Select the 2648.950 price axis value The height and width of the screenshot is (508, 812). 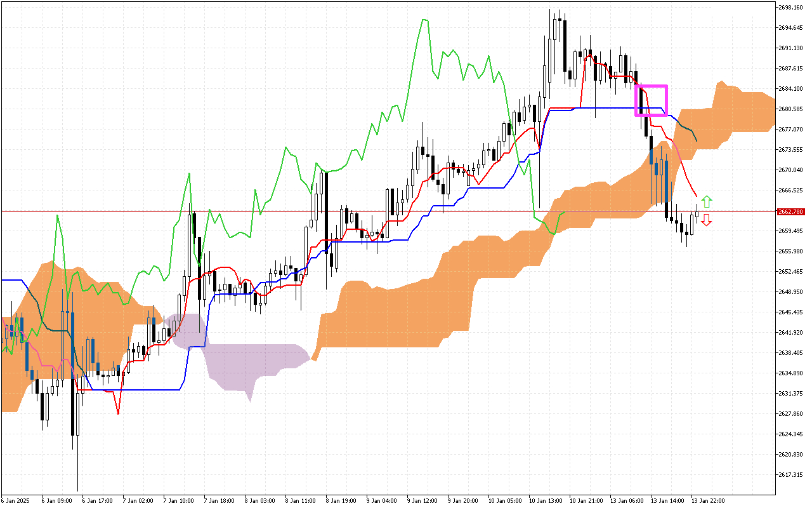[x=791, y=292]
